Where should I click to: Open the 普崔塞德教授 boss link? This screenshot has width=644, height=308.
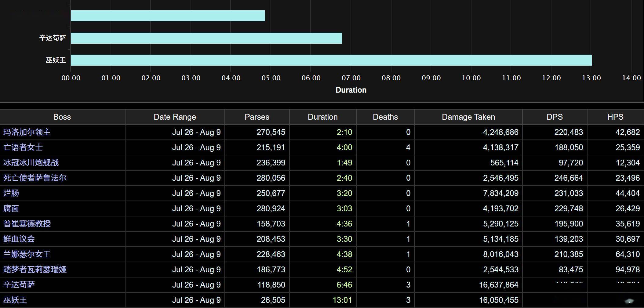point(27,224)
